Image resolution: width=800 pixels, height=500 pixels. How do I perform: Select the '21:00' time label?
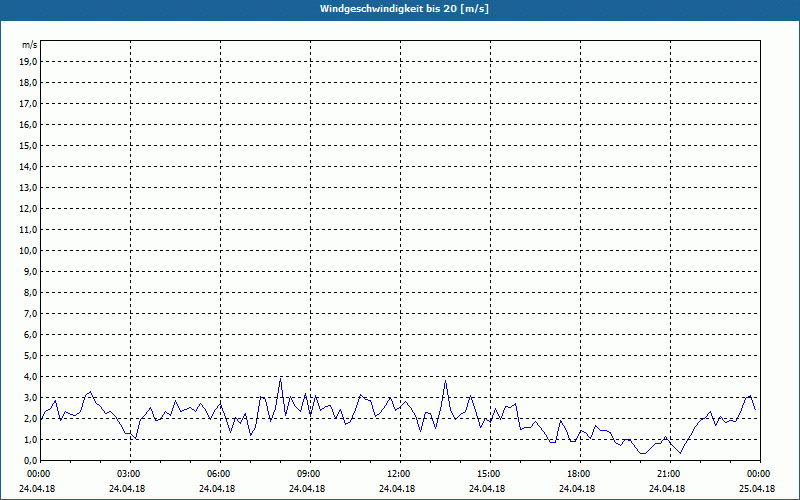(x=669, y=474)
